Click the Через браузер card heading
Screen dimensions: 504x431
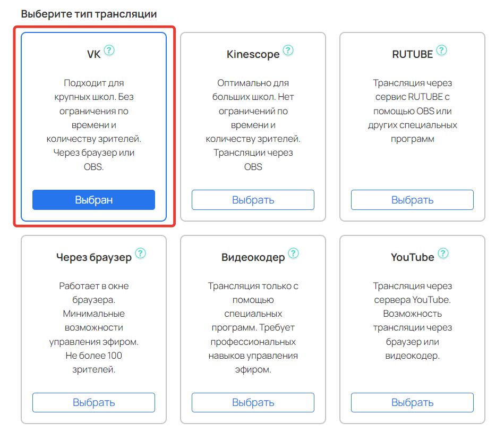pyautogui.click(x=93, y=257)
